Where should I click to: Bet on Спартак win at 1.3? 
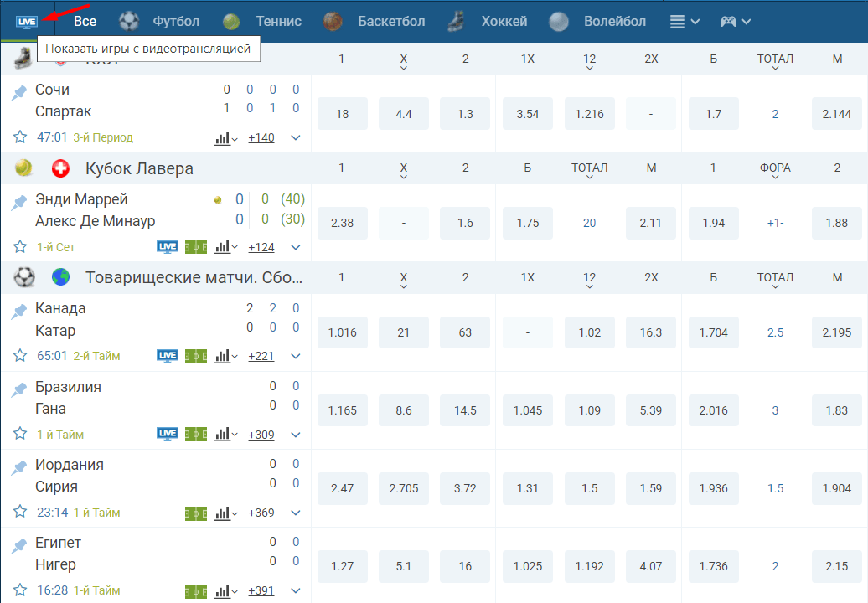click(465, 113)
